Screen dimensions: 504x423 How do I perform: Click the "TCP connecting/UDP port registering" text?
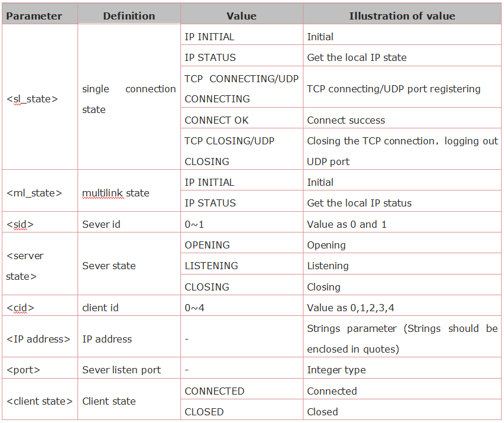click(x=394, y=89)
